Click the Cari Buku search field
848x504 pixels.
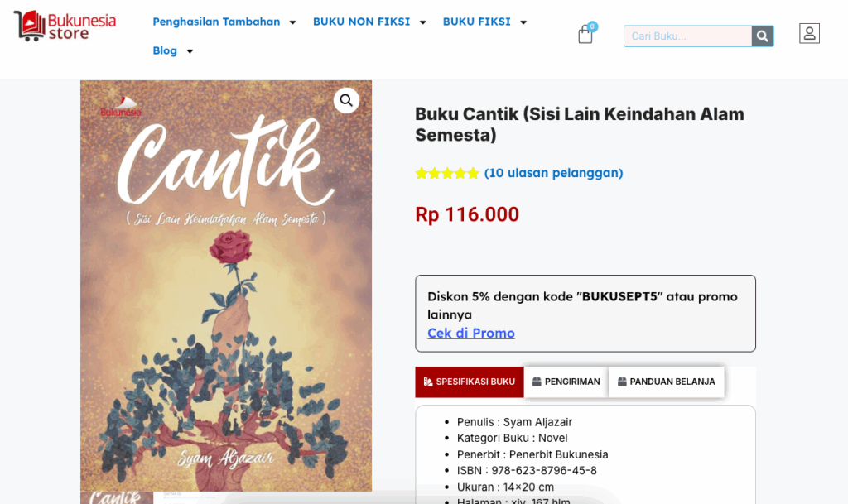pos(687,36)
